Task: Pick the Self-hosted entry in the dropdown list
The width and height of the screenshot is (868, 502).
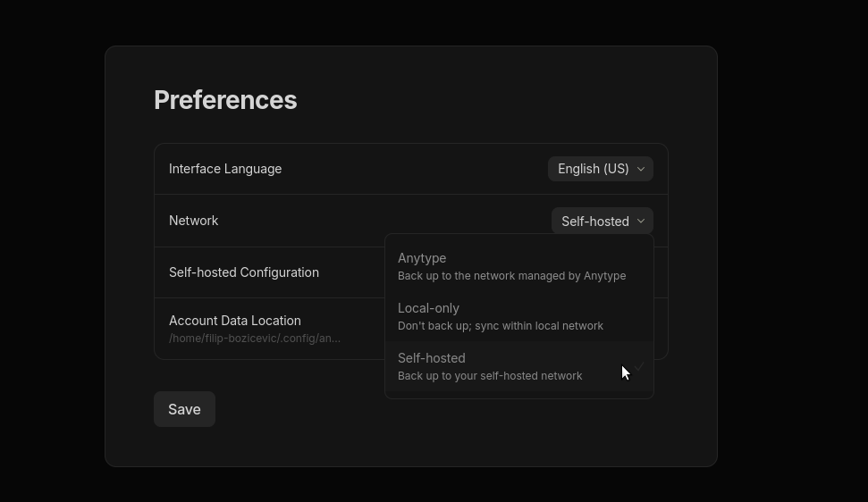Action: (432, 358)
